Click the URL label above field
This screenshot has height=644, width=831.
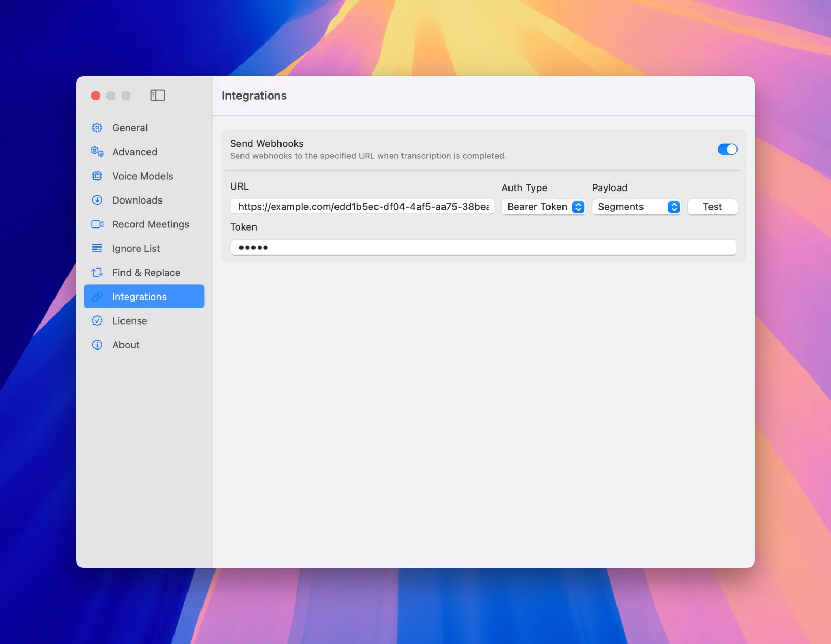(x=239, y=186)
